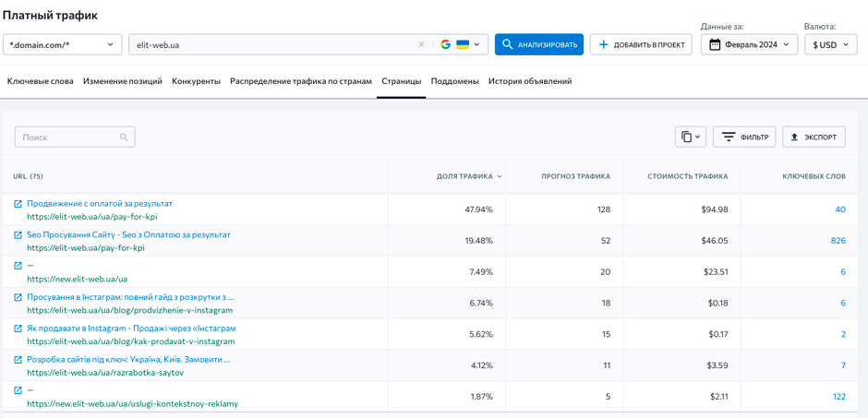The width and height of the screenshot is (868, 418).
Task: Click traffic share value 1.87%
Action: [x=480, y=397]
